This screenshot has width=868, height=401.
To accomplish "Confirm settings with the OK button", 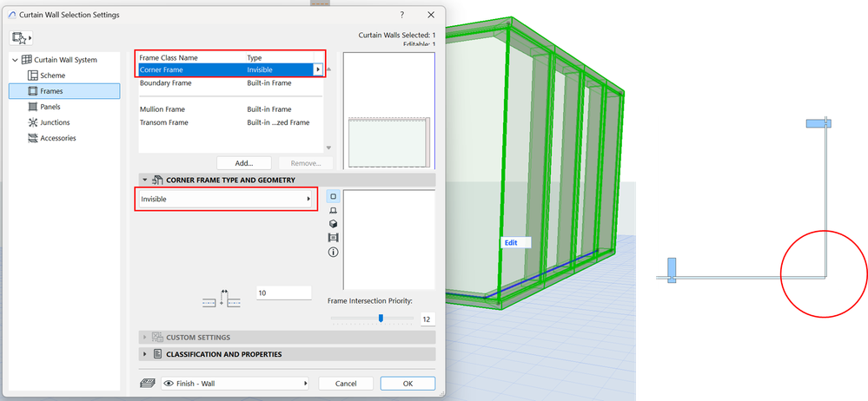I will (x=408, y=384).
